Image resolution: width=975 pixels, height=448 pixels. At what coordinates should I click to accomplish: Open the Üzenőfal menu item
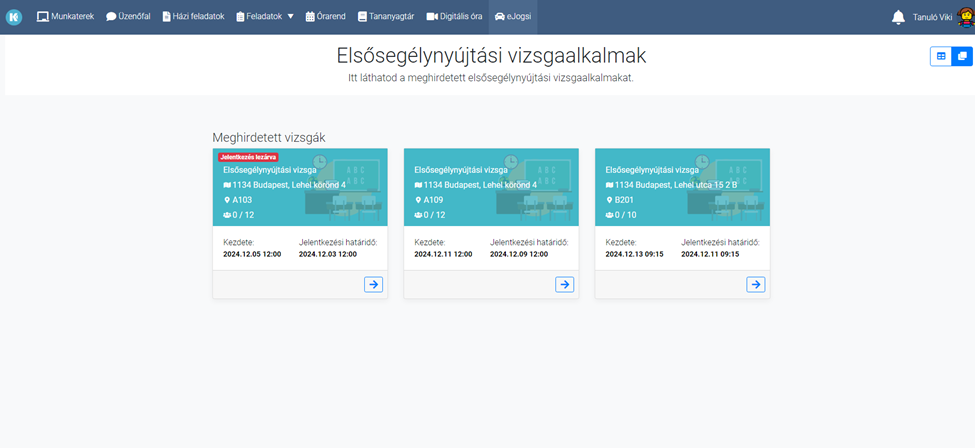128,17
